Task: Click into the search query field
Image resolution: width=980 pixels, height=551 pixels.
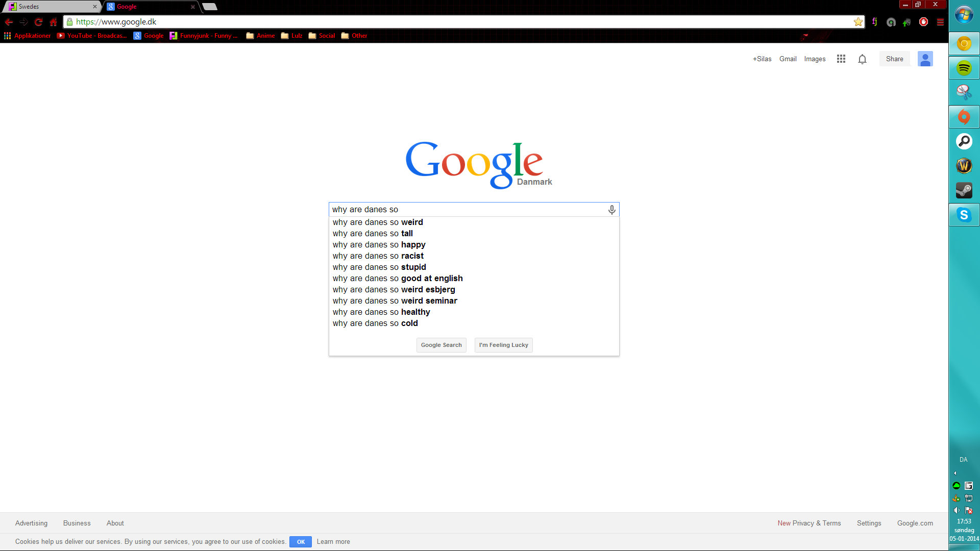Action: coord(467,210)
